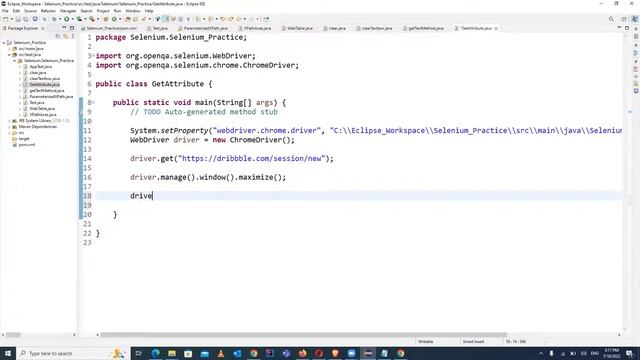The width and height of the screenshot is (640, 360).
Task: Switch to the getTextMethod.java tab
Action: click(423, 28)
